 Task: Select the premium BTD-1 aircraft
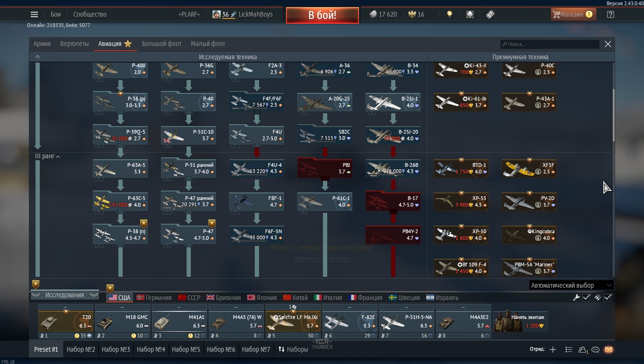461,168
